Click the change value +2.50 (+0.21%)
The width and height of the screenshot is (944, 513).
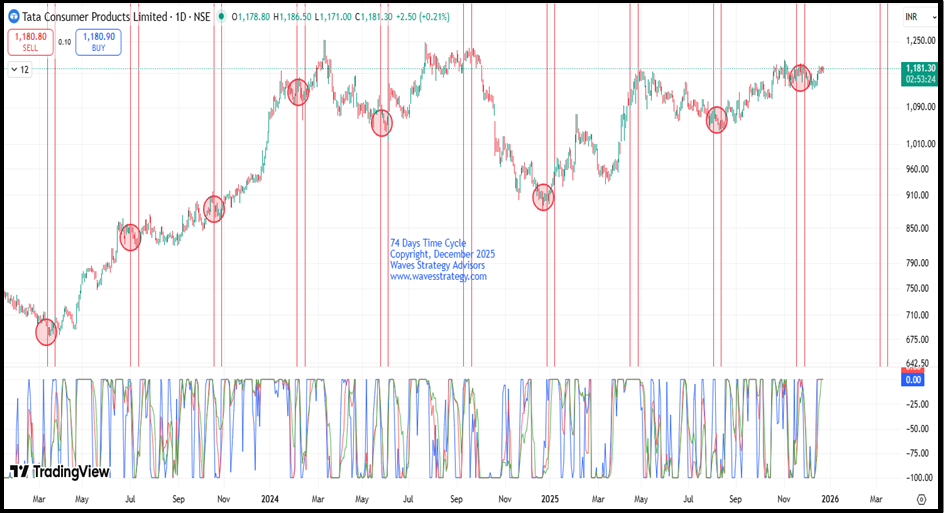coord(423,17)
